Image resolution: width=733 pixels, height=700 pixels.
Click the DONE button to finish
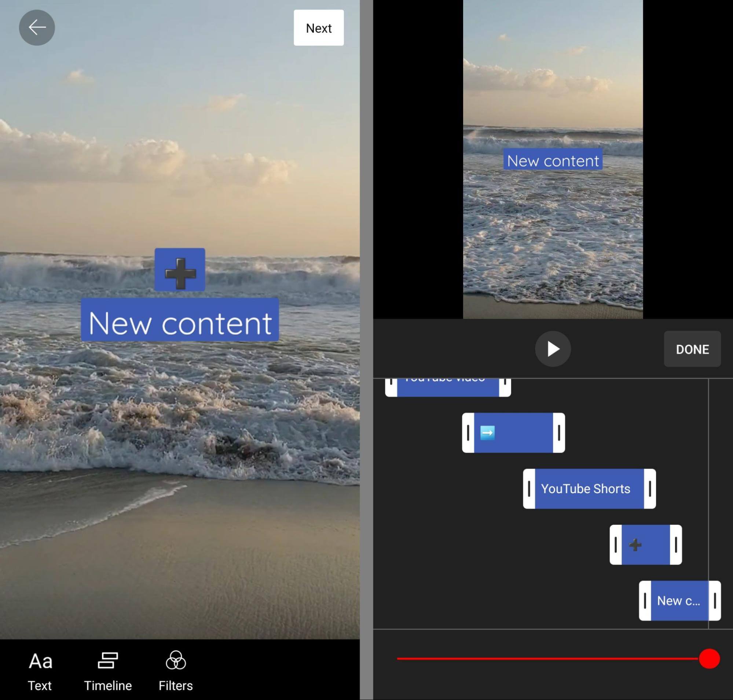[x=692, y=348]
